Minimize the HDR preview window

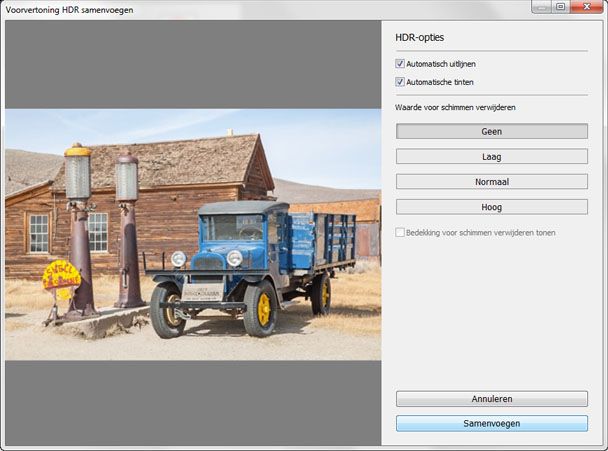coord(541,7)
